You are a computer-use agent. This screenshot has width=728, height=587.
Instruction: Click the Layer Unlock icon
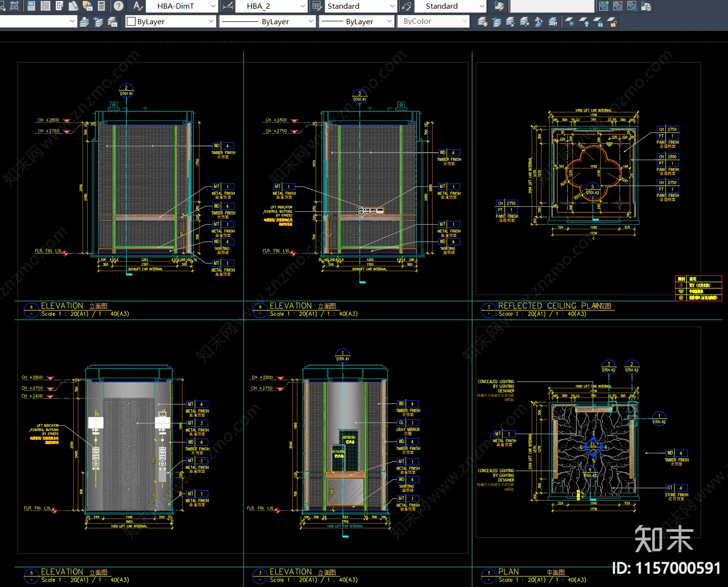612,21
